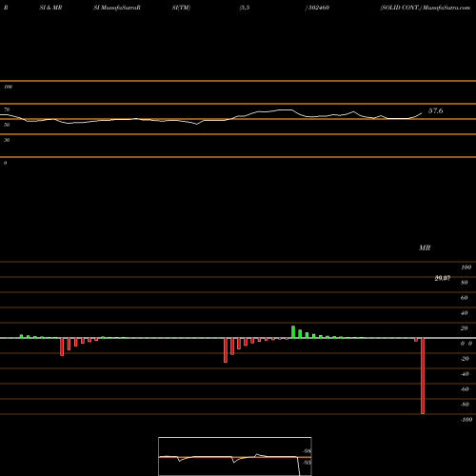This screenshot has width=476, height=476.
Task: Click the 30 level label on RSI axis
Action: pos(7,140)
